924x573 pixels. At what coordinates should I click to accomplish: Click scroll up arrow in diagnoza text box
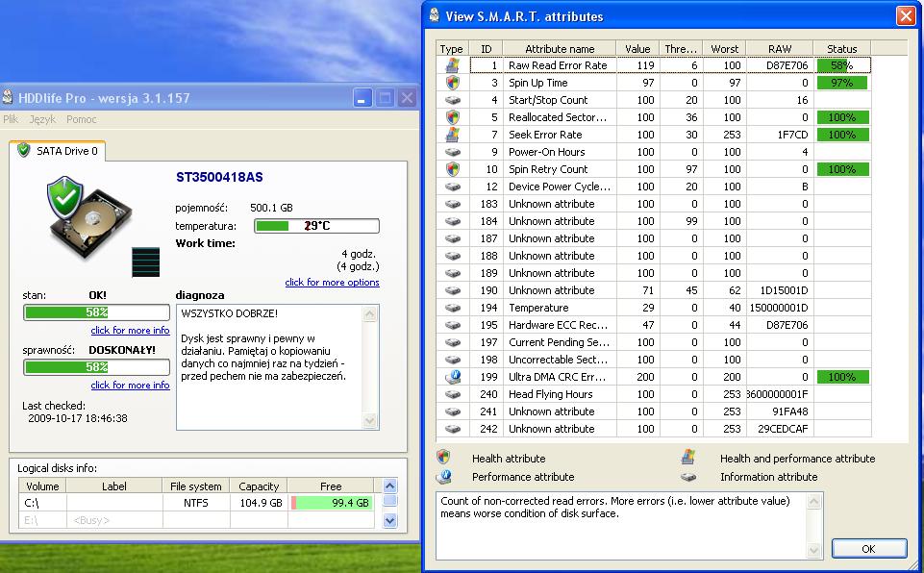[369, 313]
